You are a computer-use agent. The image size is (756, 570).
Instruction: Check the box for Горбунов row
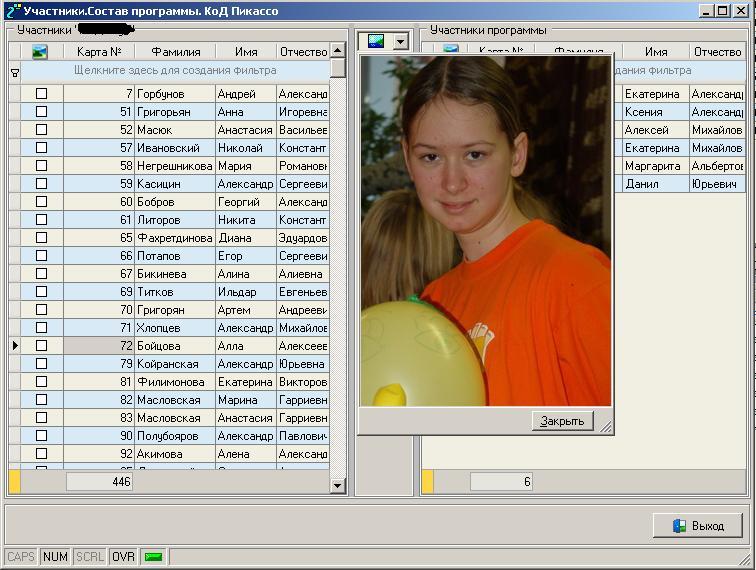[x=41, y=94]
